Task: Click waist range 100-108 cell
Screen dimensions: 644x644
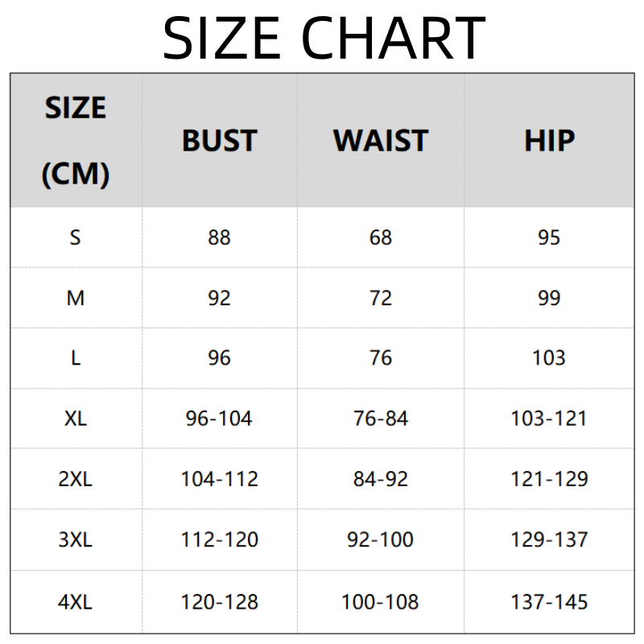Action: (380, 601)
